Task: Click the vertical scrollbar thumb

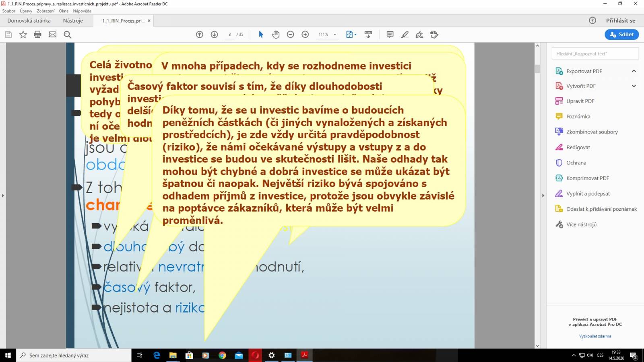Action: point(537,69)
